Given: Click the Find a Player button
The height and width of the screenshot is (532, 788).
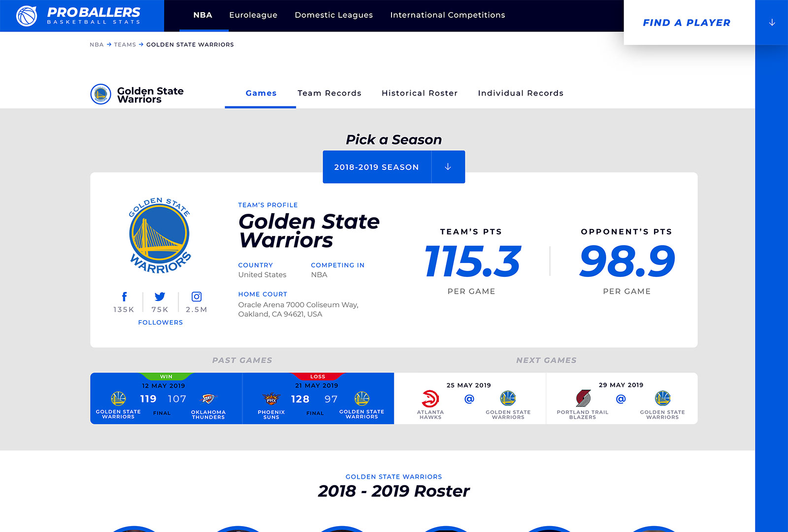Looking at the screenshot, I should pyautogui.click(x=687, y=23).
